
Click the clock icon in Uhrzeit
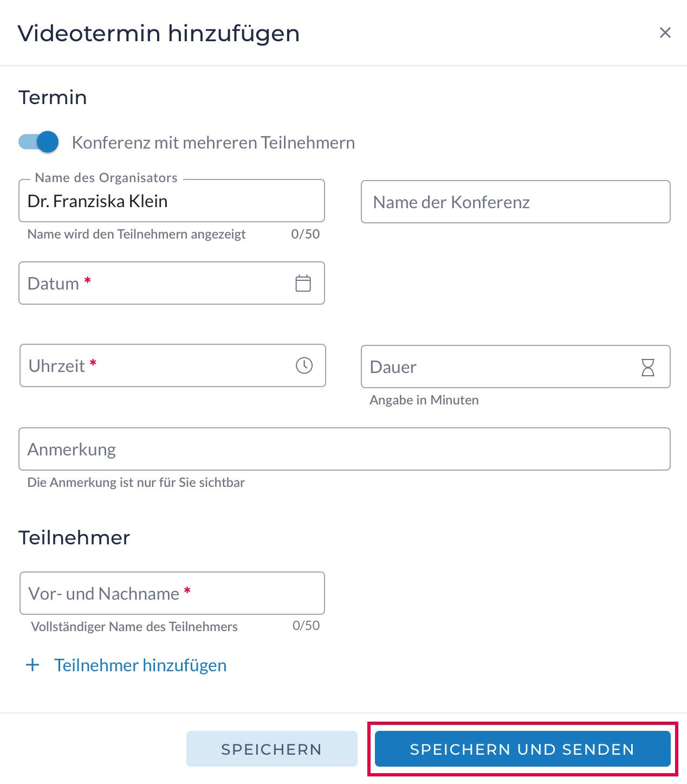[304, 365]
